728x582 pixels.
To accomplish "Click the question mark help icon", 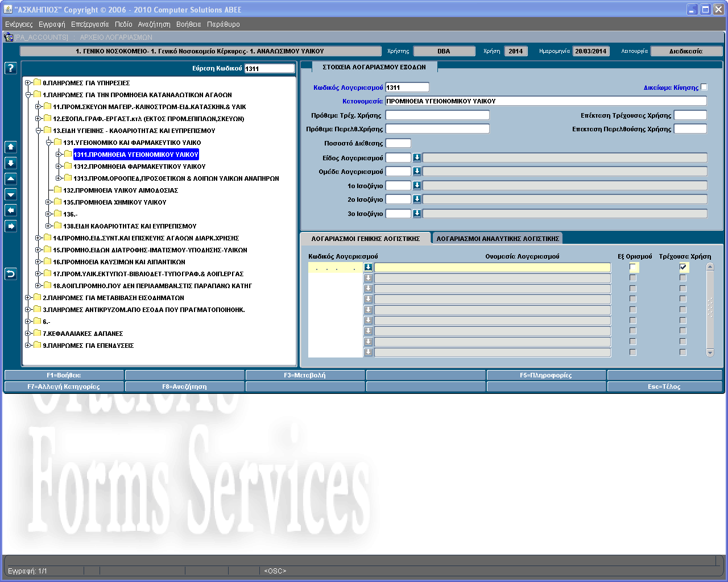I will [x=10, y=68].
